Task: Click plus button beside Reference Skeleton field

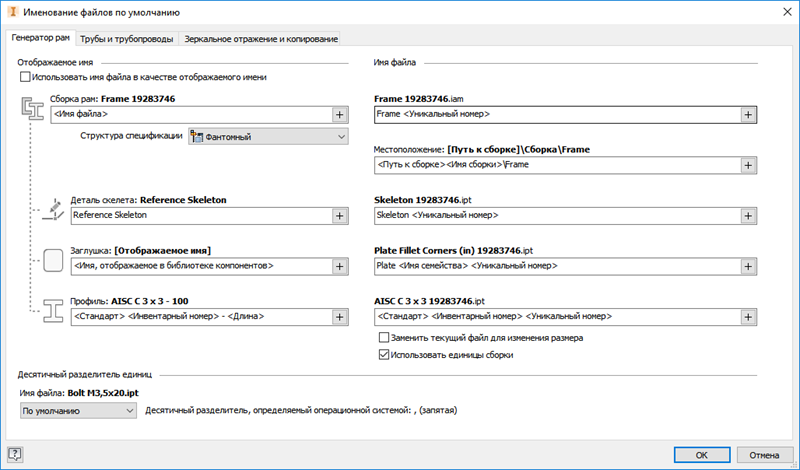Action: pos(340,216)
